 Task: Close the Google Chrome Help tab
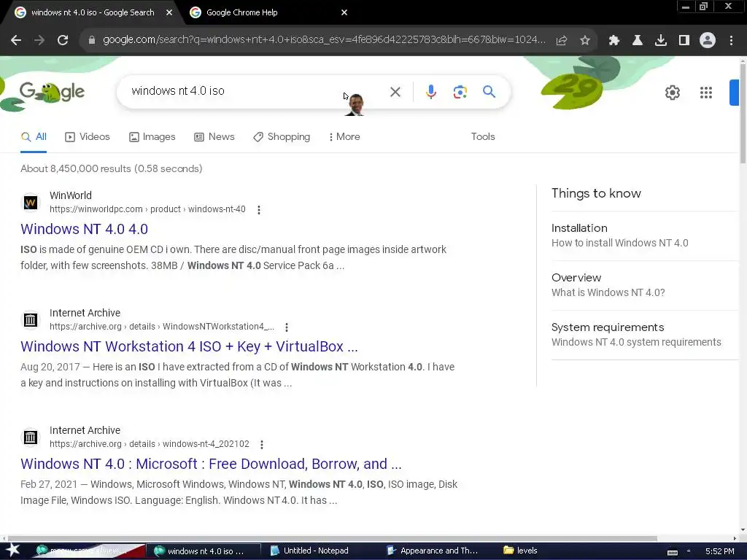click(x=344, y=12)
